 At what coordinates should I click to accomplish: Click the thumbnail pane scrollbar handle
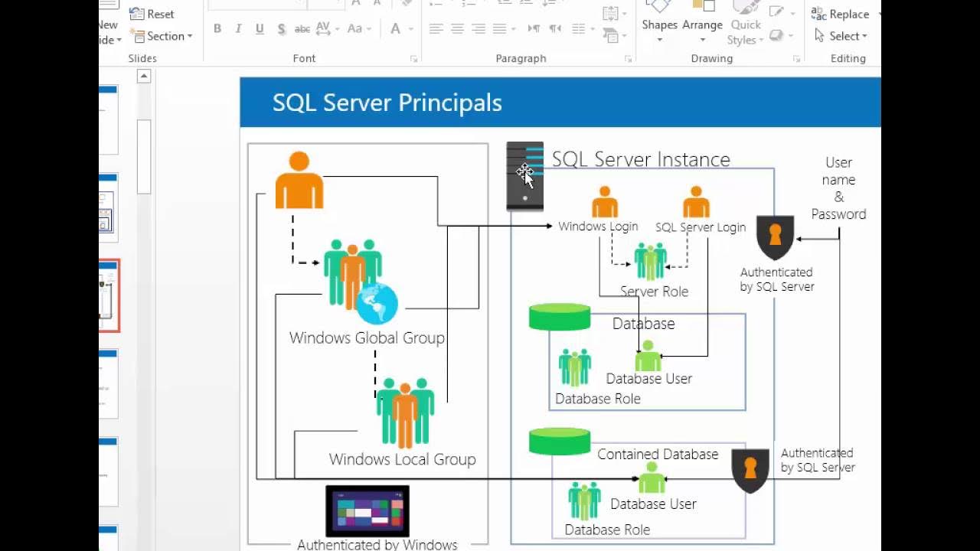pyautogui.click(x=144, y=156)
